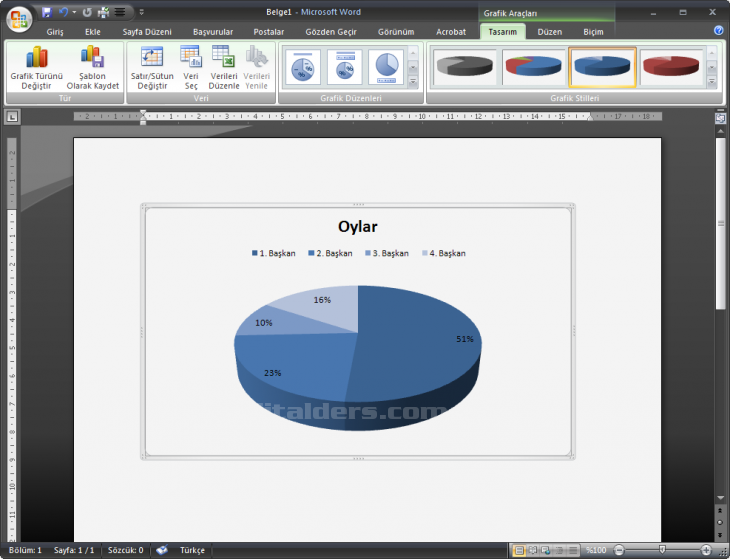Click the vertical scrollbar thumb

720,223
